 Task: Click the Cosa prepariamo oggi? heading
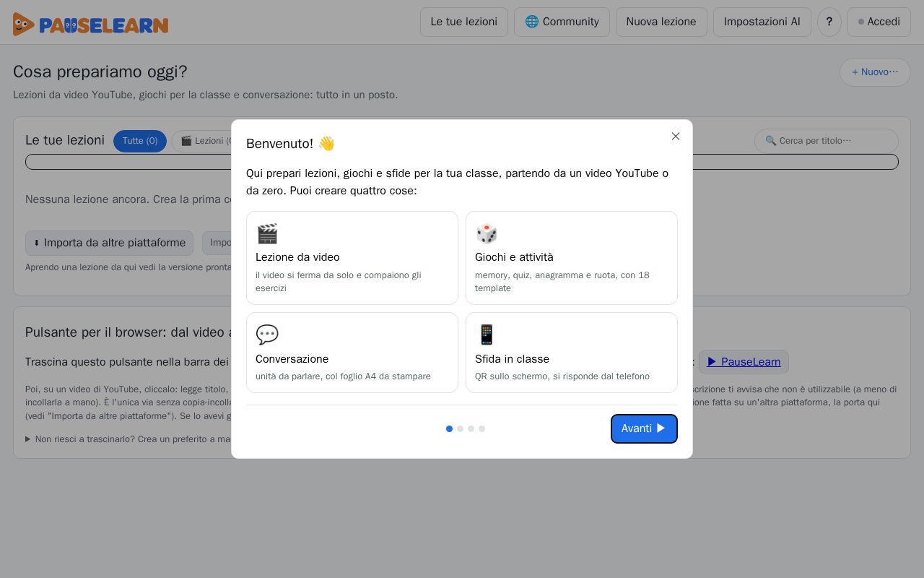100,72
